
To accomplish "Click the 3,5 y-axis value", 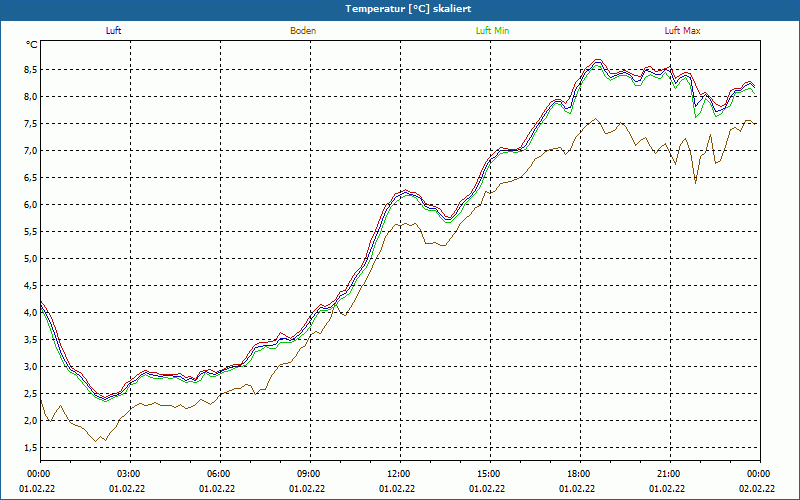I will tap(30, 340).
